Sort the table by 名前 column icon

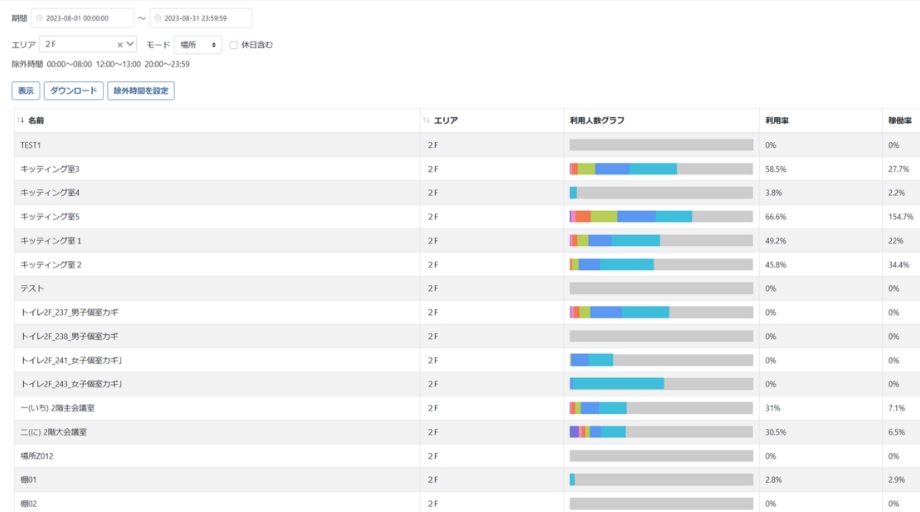pos(20,120)
